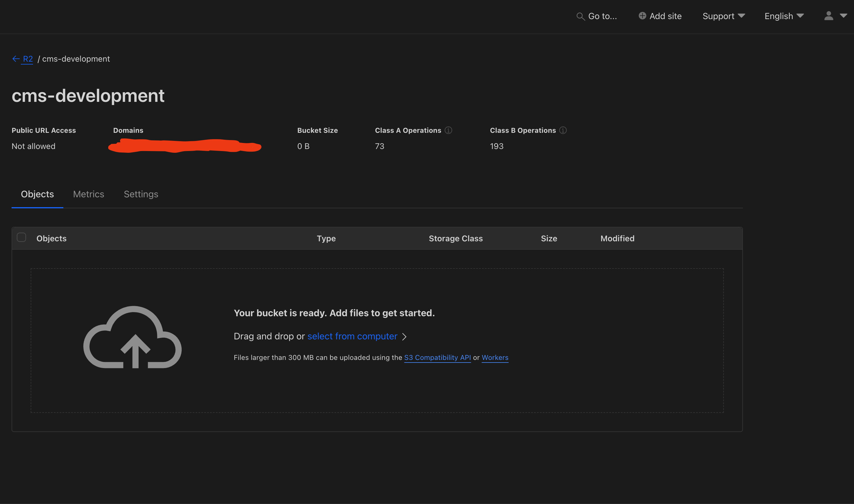The height and width of the screenshot is (504, 854).
Task: Open the Settings tab
Action: click(141, 194)
